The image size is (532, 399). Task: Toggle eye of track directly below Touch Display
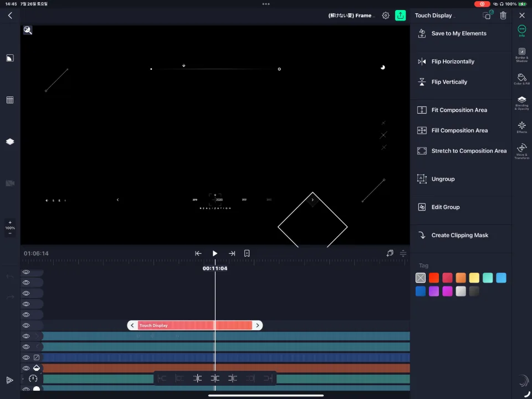pyautogui.click(x=26, y=336)
